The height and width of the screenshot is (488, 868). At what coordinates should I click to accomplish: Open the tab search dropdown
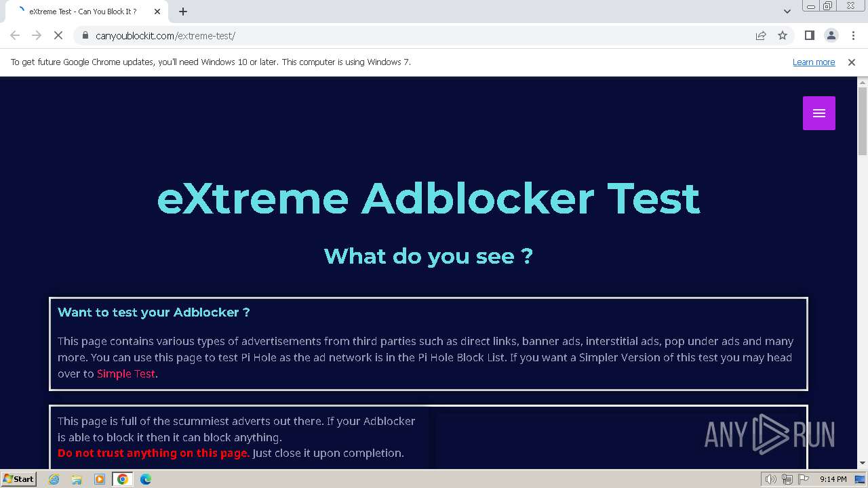pos(787,12)
